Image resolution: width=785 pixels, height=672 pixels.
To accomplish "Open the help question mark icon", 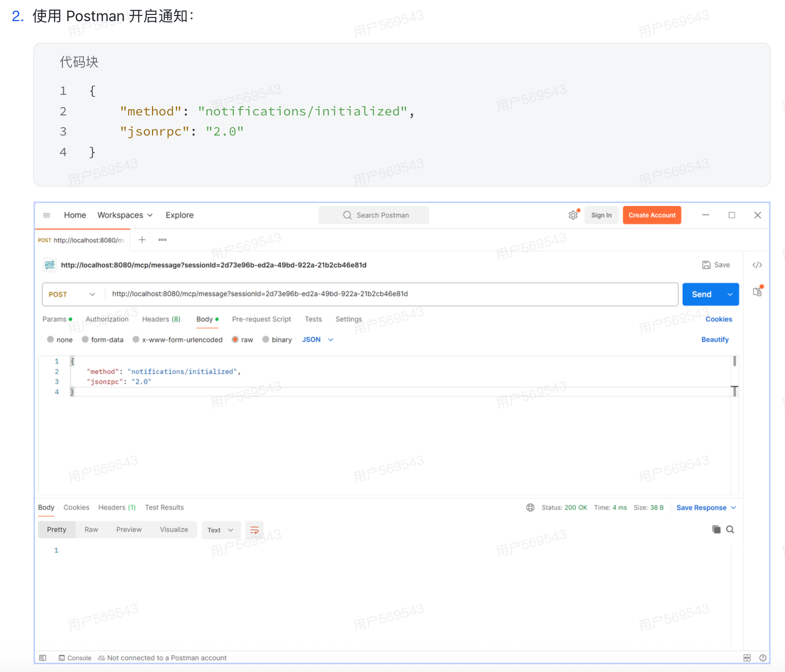I will pos(763,658).
